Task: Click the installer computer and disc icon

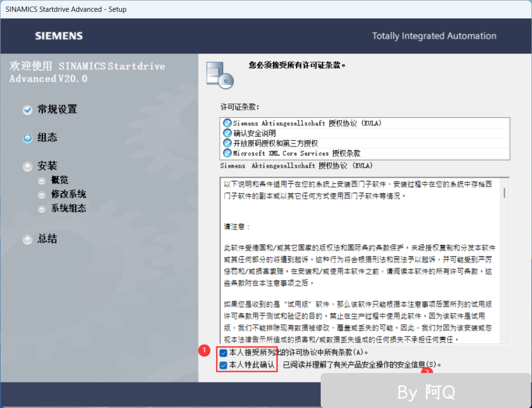Action: [x=220, y=75]
